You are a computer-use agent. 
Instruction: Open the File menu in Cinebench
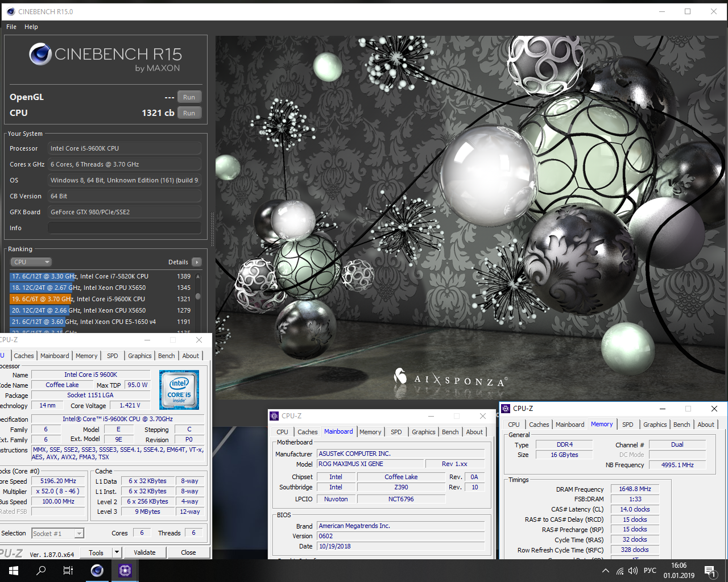pos(11,27)
